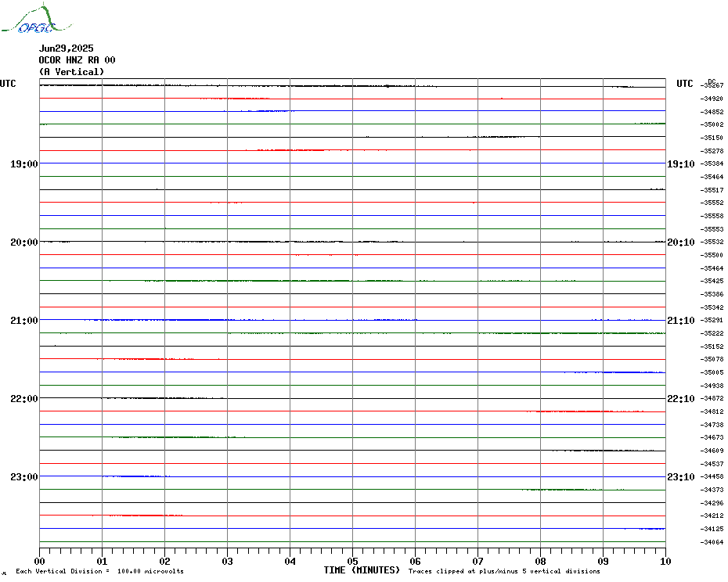The image size is (728, 582).
Task: Click the '00' minute tick label
Action: [x=39, y=561]
